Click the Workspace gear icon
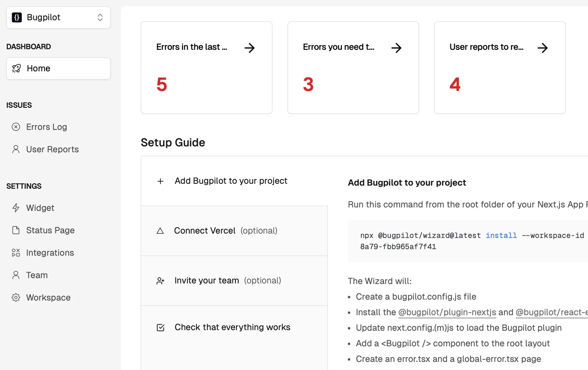The image size is (588, 370). coord(16,297)
